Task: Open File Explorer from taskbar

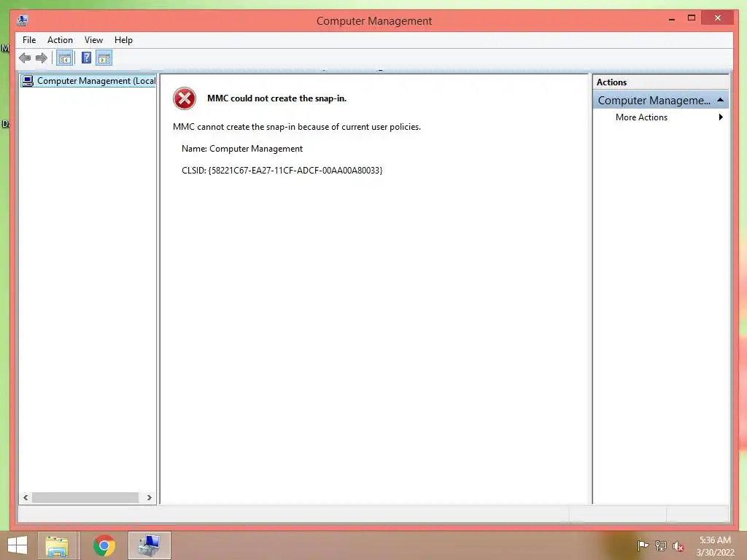Action: [57, 545]
